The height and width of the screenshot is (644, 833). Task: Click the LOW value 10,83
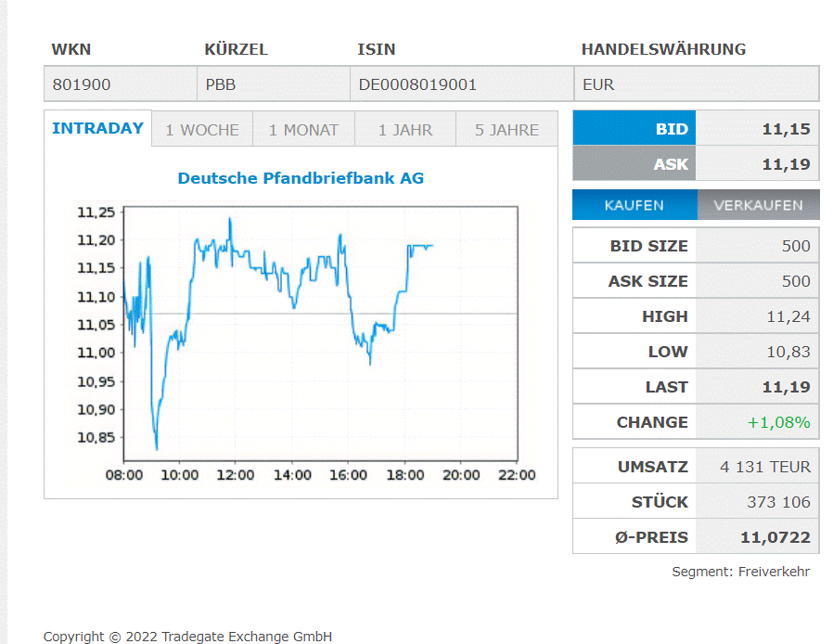click(x=788, y=352)
